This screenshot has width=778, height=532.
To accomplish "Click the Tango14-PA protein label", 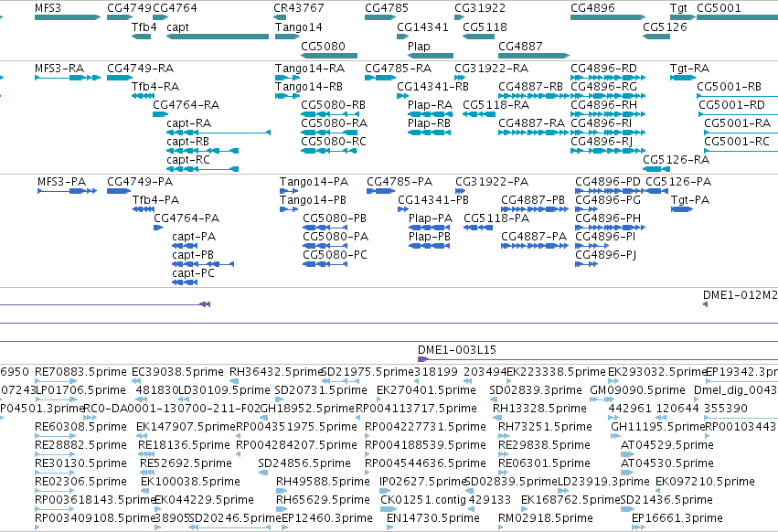I will pos(314,182).
